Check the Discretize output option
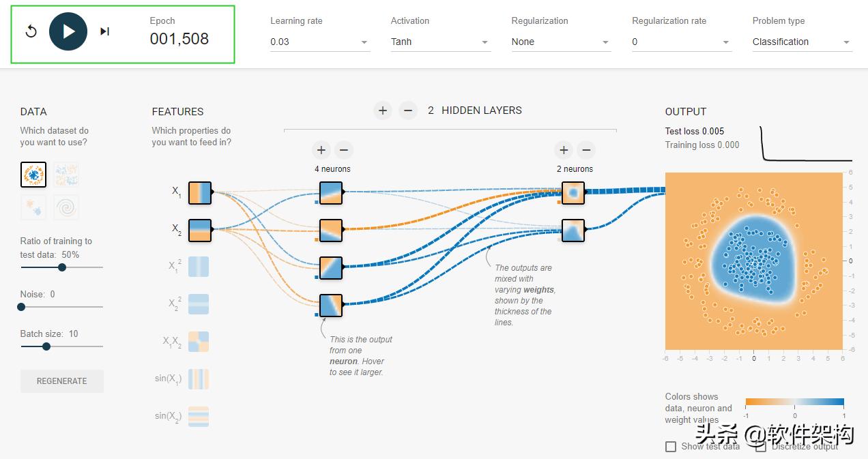868x459 pixels. [761, 446]
